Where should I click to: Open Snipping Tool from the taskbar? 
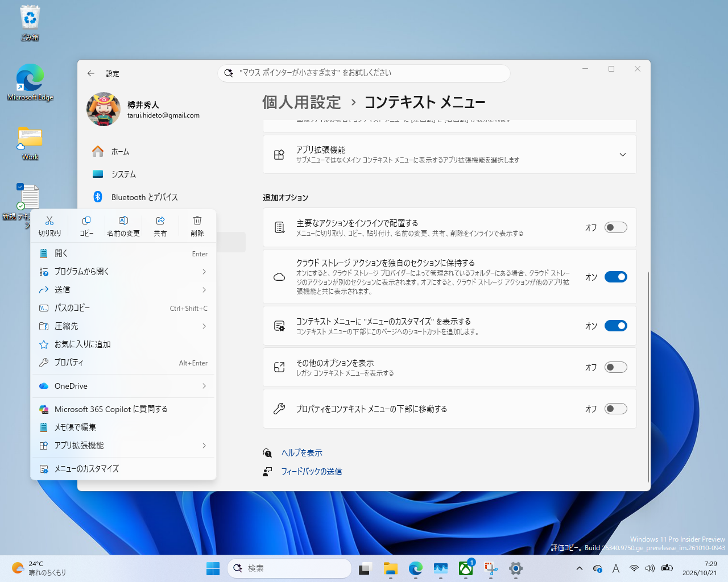(491, 568)
